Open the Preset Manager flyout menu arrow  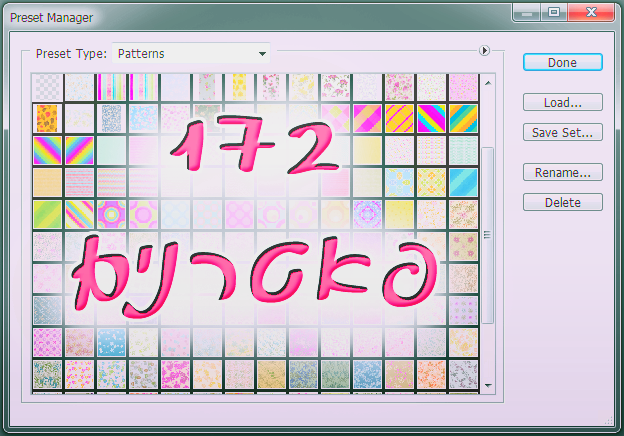pos(484,51)
